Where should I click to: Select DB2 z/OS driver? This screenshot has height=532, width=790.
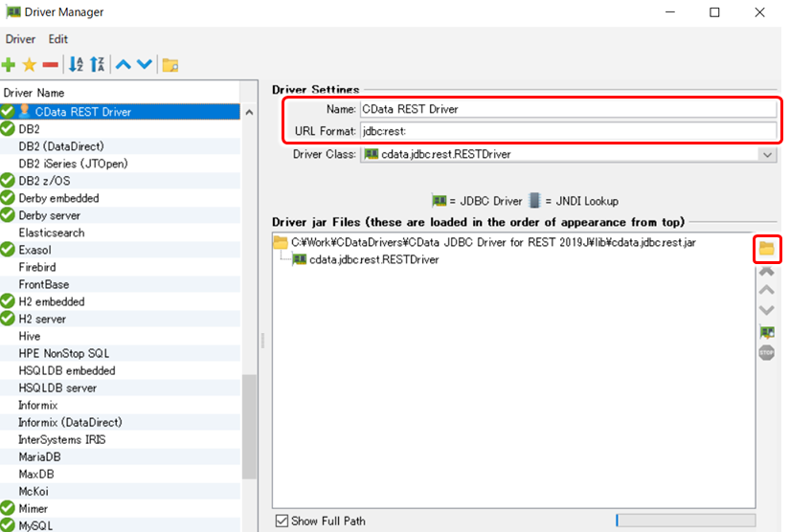pyautogui.click(x=120, y=181)
